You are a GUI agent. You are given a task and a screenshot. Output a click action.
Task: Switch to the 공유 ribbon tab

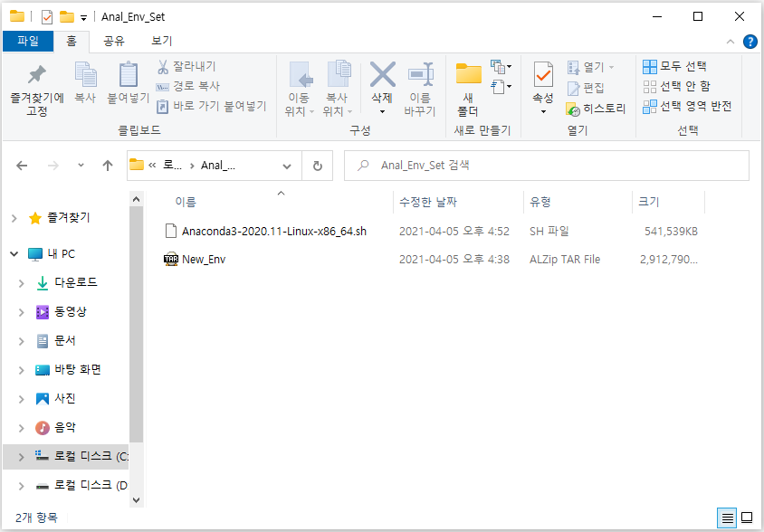click(x=114, y=42)
